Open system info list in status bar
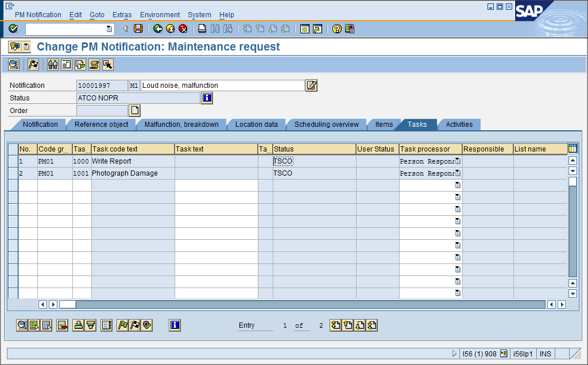Screen dimensions: 588x365 (x=504, y=354)
